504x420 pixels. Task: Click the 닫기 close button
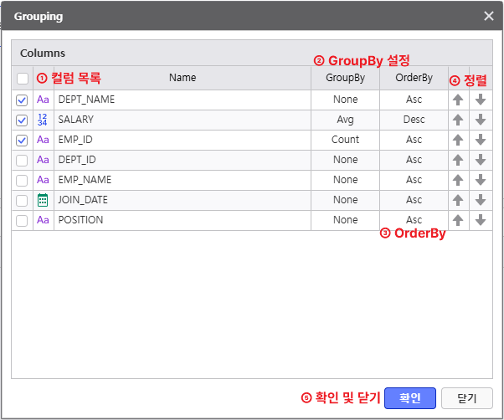pyautogui.click(x=467, y=398)
